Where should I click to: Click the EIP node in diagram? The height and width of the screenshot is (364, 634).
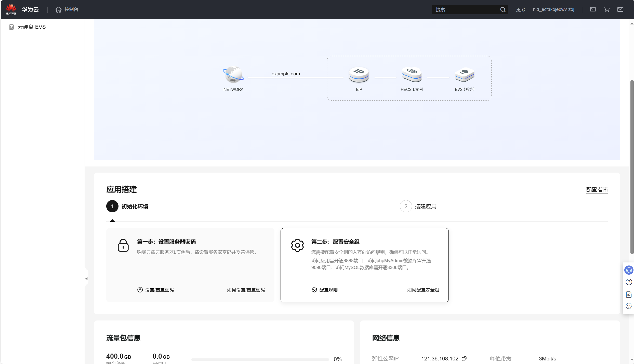pyautogui.click(x=359, y=75)
